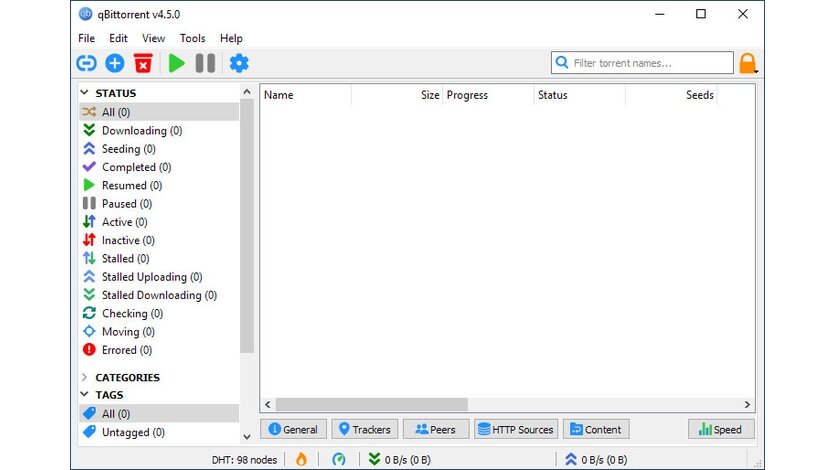Open the Tools menu
Image resolution: width=836 pixels, height=470 pixels.
pyautogui.click(x=192, y=38)
